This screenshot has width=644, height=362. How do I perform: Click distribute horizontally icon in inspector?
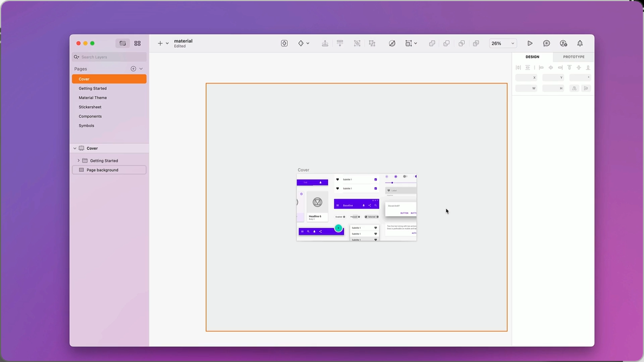click(x=518, y=67)
